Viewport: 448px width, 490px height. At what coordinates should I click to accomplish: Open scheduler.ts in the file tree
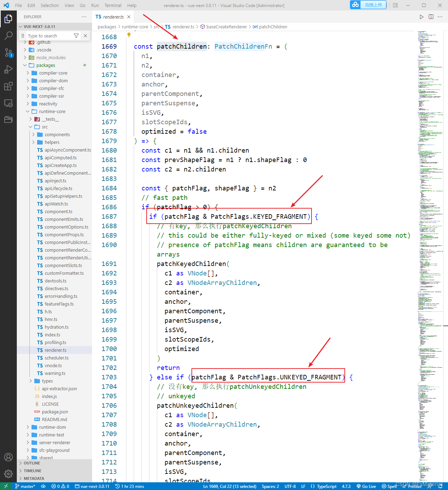[x=54, y=358]
